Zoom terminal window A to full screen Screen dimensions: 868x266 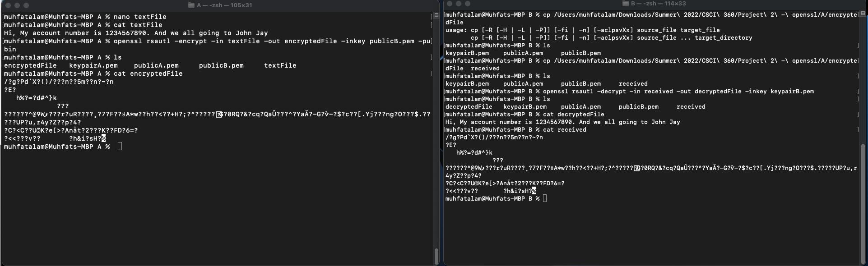pyautogui.click(x=26, y=5)
